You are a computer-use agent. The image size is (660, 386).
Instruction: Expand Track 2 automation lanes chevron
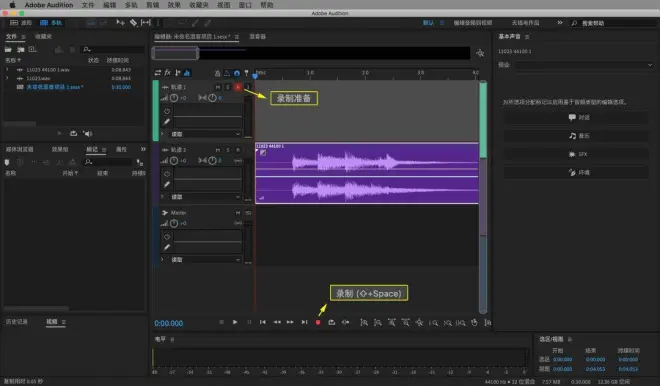[162, 197]
